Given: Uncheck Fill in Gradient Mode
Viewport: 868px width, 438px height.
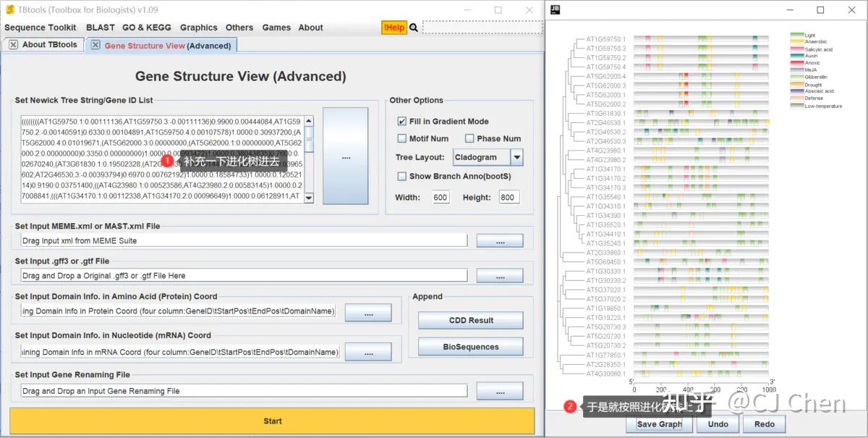Looking at the screenshot, I should [x=402, y=121].
